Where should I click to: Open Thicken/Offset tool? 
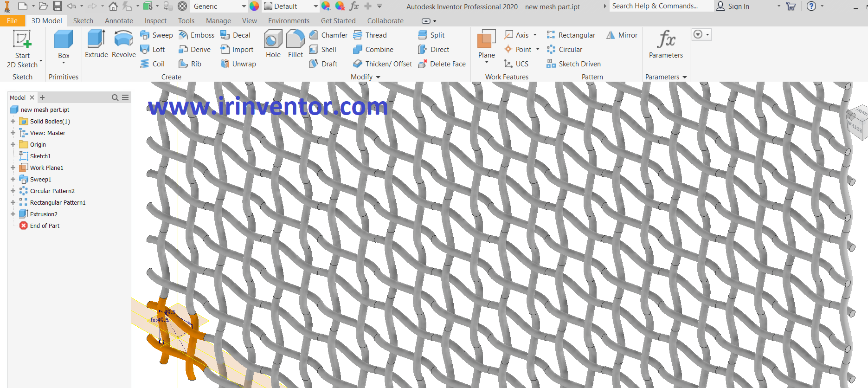point(382,64)
